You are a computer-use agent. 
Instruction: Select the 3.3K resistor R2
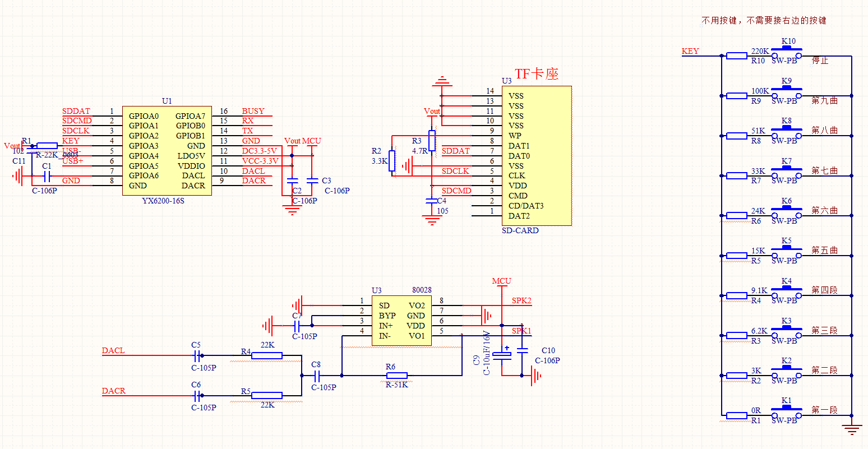(x=392, y=161)
